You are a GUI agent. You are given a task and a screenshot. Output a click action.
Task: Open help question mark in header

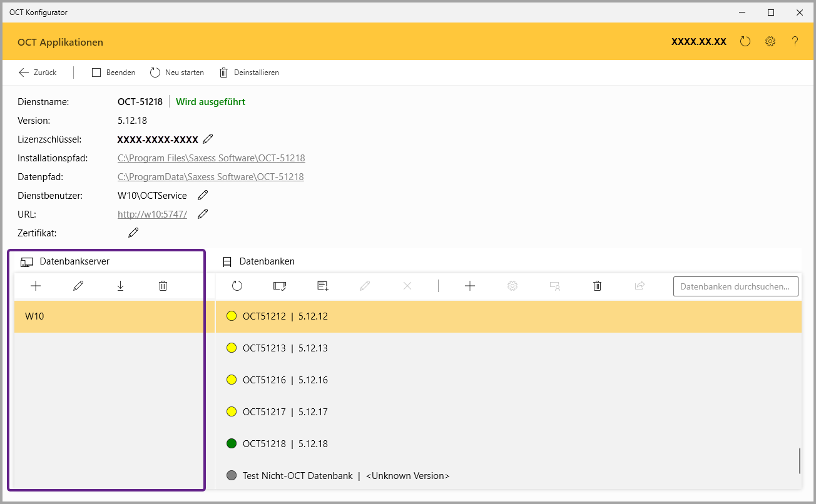pyautogui.click(x=795, y=42)
